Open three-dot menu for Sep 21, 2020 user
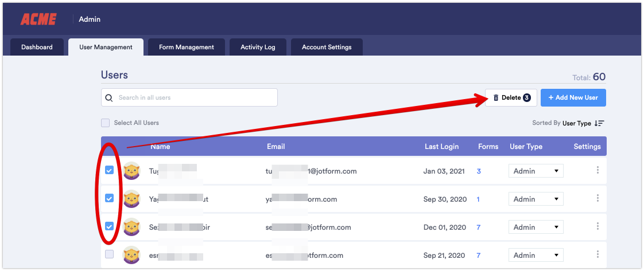This screenshot has width=644, height=271. (x=598, y=254)
